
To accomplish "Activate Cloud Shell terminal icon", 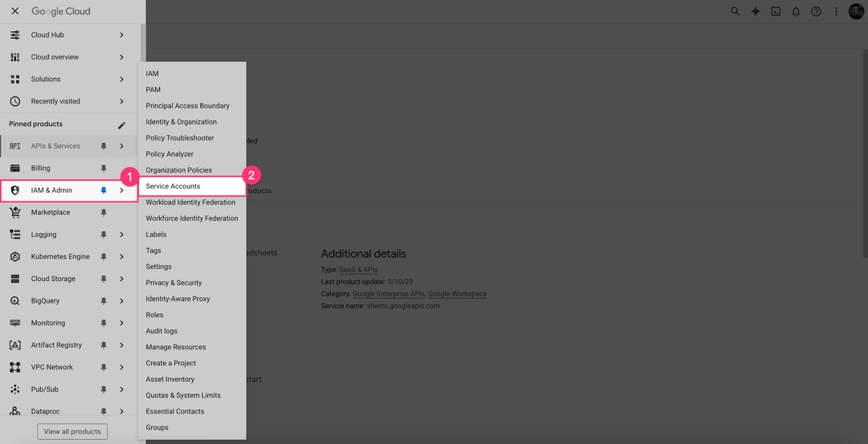I will pyautogui.click(x=776, y=11).
